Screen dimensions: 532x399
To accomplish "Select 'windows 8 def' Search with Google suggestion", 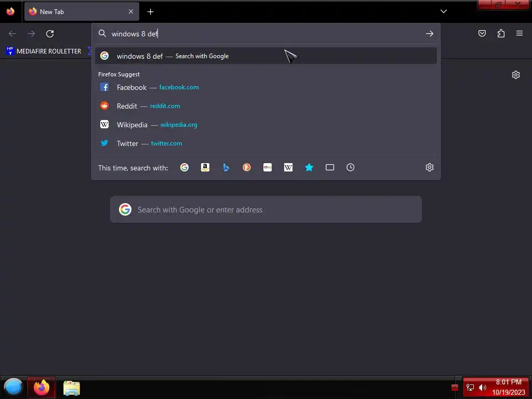I will 266,56.
